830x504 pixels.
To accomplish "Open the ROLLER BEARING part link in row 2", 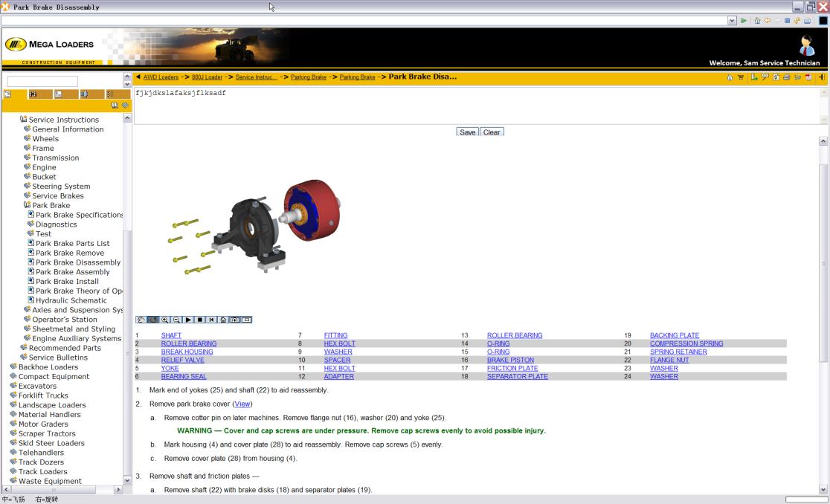I will pos(188,343).
